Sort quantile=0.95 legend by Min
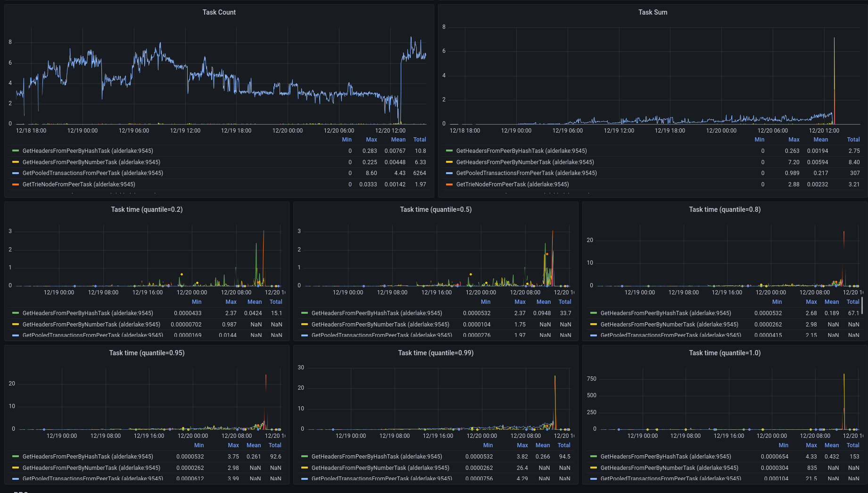This screenshot has height=493, width=868. click(199, 445)
